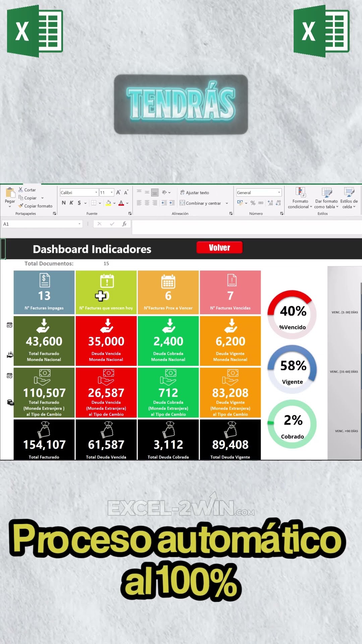Image resolution: width=362 pixels, height=644 pixels.
Task: Click the Name Box showing A1
Action: pyautogui.click(x=42, y=224)
